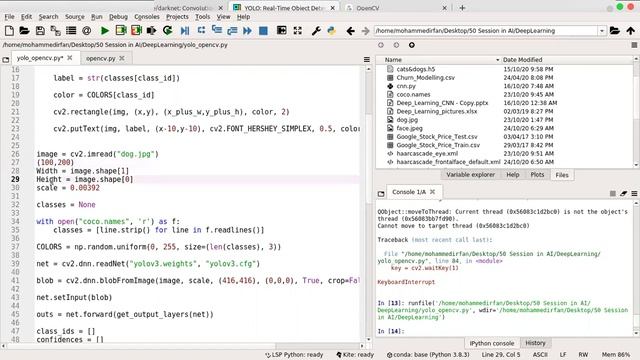Open the Projects menu
The height and width of the screenshot is (360, 640).
click(177, 17)
